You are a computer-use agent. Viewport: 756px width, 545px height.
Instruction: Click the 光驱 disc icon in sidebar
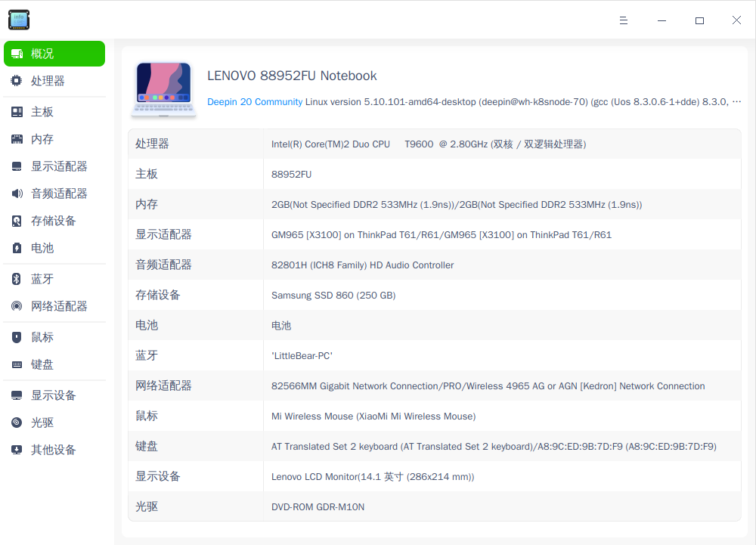point(17,423)
